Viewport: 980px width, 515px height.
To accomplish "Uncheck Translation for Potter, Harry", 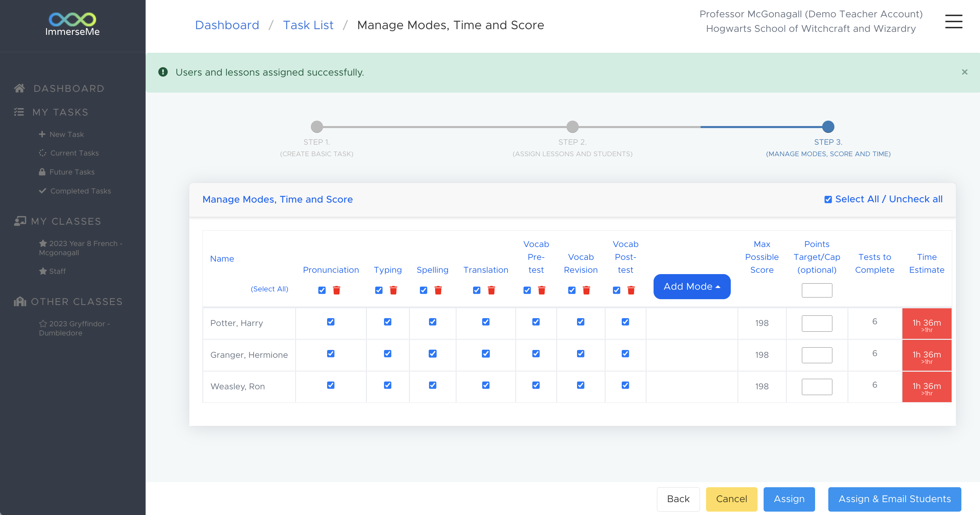I will [x=486, y=322].
